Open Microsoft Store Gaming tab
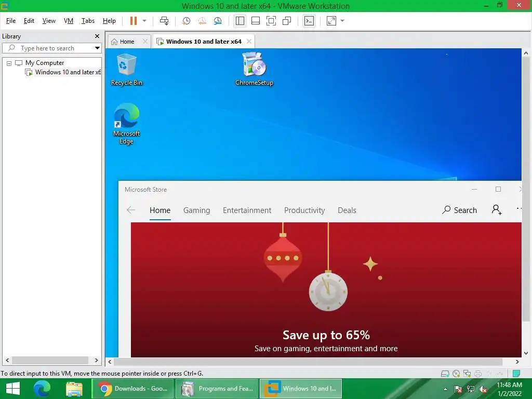Image resolution: width=532 pixels, height=399 pixels. coord(196,210)
